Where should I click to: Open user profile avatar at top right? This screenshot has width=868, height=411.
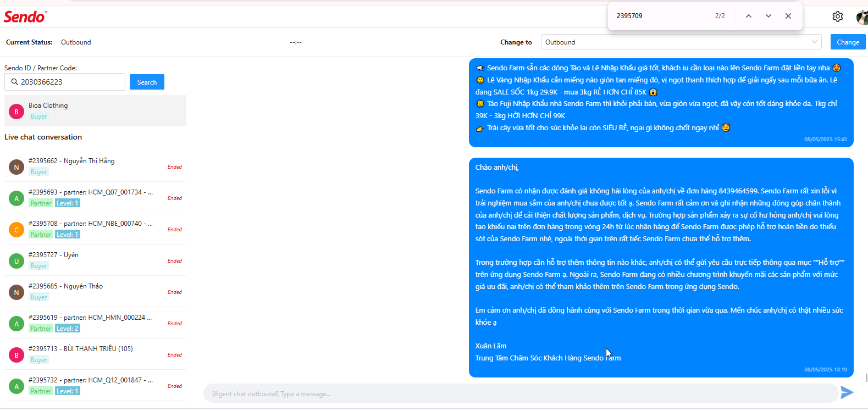(863, 17)
